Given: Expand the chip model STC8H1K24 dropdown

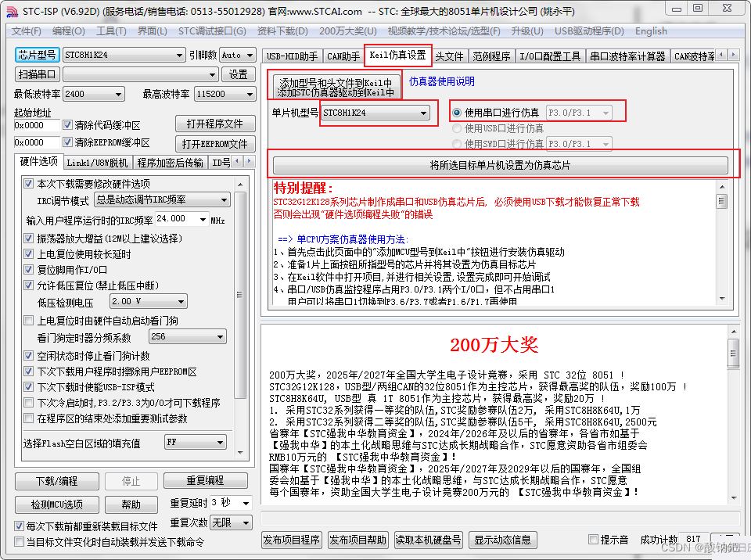Looking at the screenshot, I should pyautogui.click(x=178, y=55).
